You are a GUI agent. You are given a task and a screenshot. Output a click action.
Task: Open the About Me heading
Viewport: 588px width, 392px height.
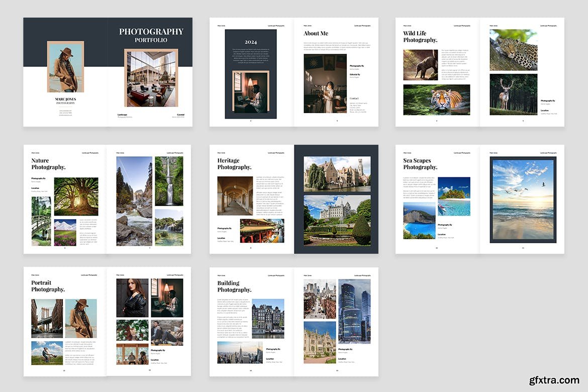tap(316, 34)
